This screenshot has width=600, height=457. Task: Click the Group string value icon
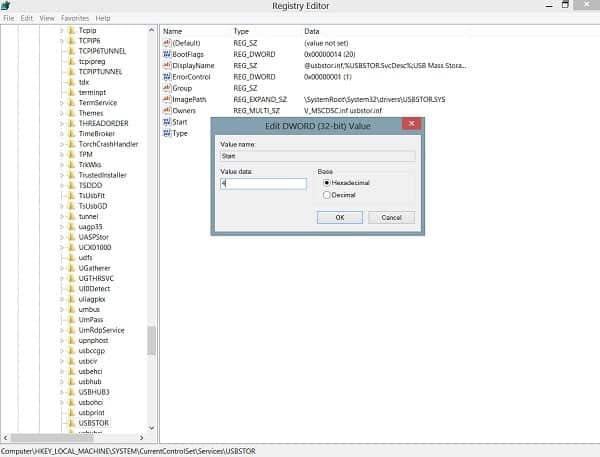tap(167, 88)
